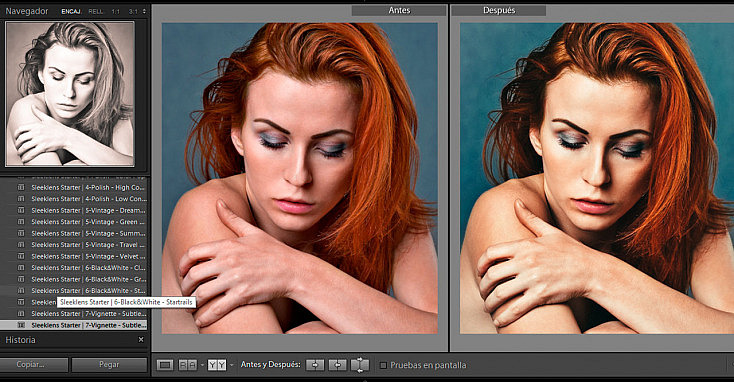The height and width of the screenshot is (382, 734).
Task: Select the R/A before-after view button
Action: click(188, 365)
